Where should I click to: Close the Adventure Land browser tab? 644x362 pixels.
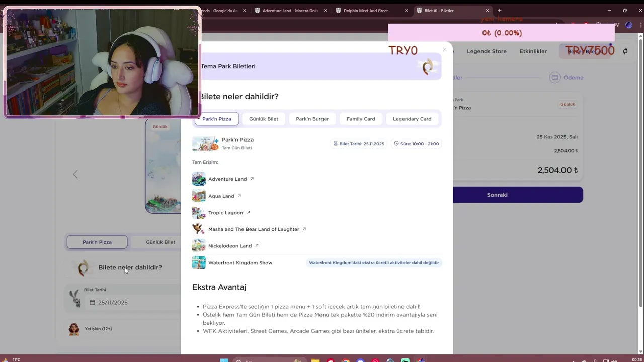click(x=325, y=10)
